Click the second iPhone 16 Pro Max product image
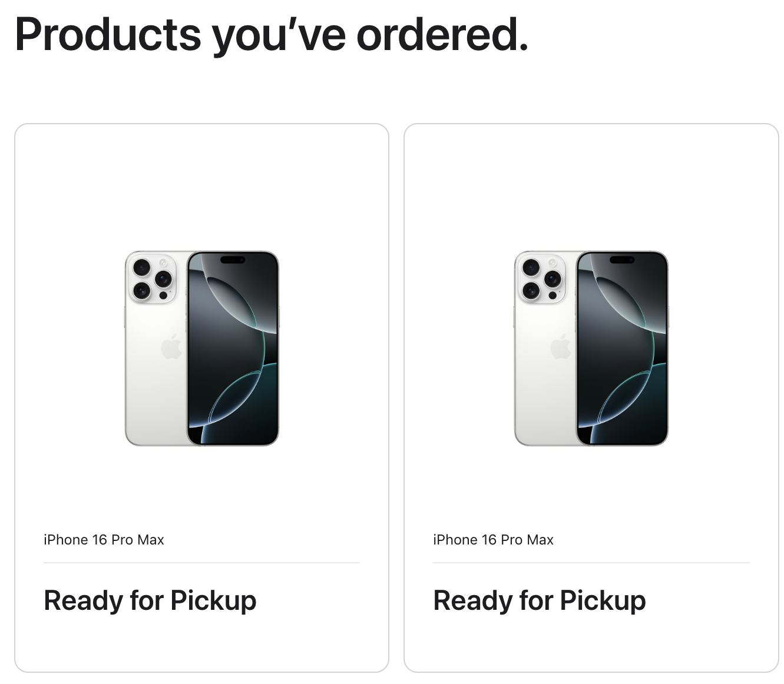784x684 pixels. tap(591, 348)
